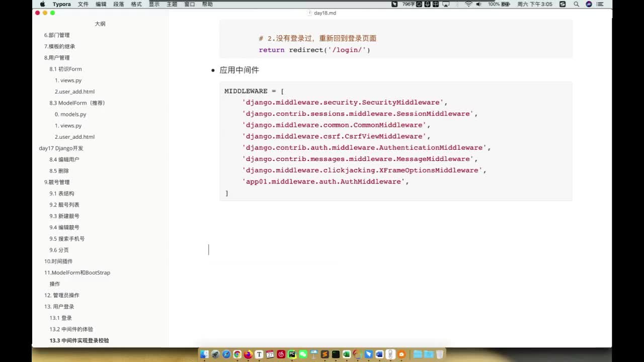This screenshot has height=362, width=644.
Task: Open the 显示 menu
Action: click(154, 4)
